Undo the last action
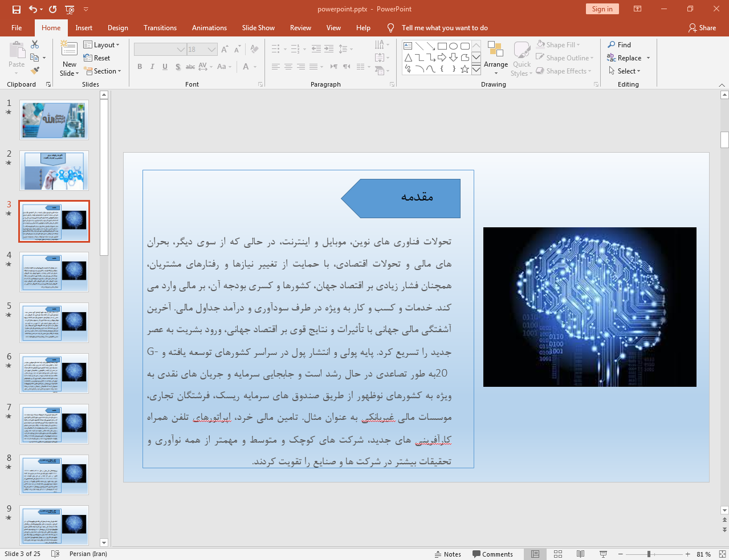729x560 pixels. (x=33, y=9)
